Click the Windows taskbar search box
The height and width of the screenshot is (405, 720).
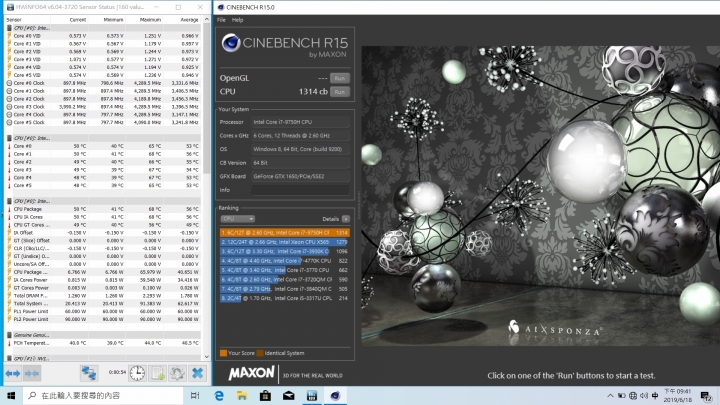click(x=80, y=396)
